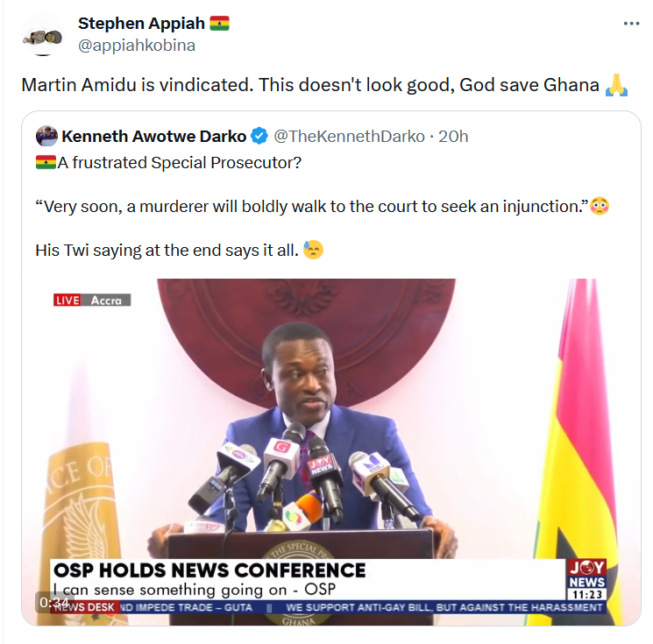Click the Ghana flag emoji before 'A frustrated'
The image size is (653, 644).
pos(46,162)
